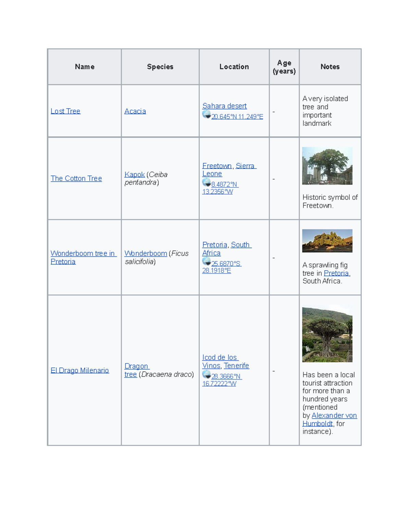The width and height of the screenshot is (411, 532).
Task: Click the globe icon beside 20.645°N 11.249°E
Action: pos(207,114)
